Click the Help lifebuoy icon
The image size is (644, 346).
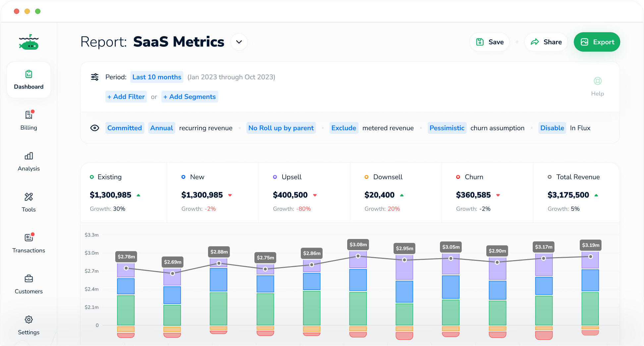pos(597,81)
